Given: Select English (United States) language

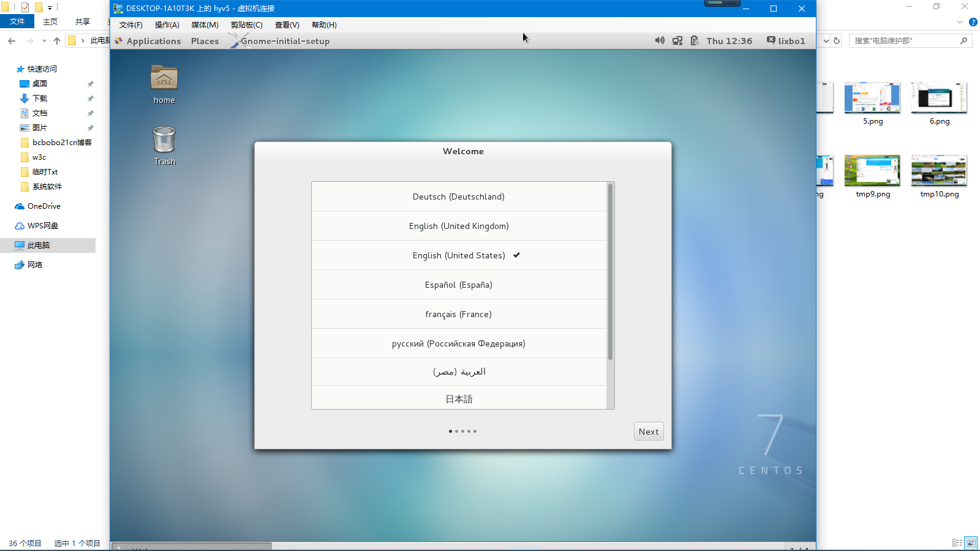Looking at the screenshot, I should (x=459, y=255).
